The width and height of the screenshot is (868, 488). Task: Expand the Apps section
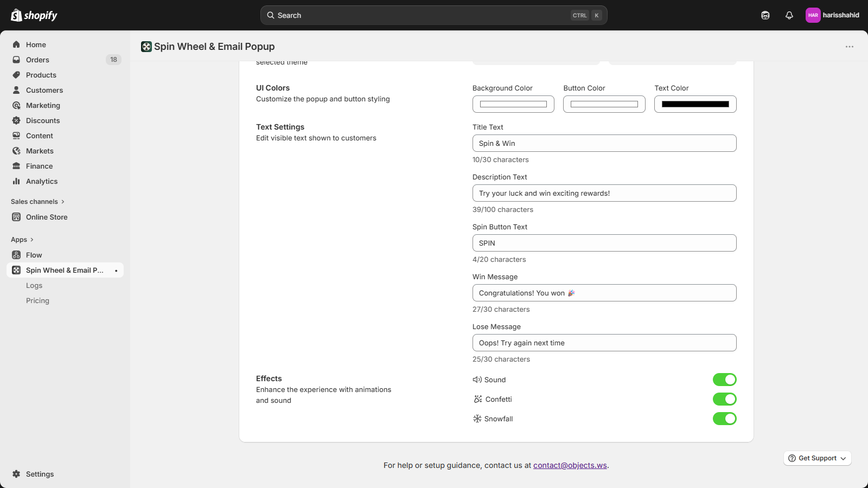pos(22,240)
